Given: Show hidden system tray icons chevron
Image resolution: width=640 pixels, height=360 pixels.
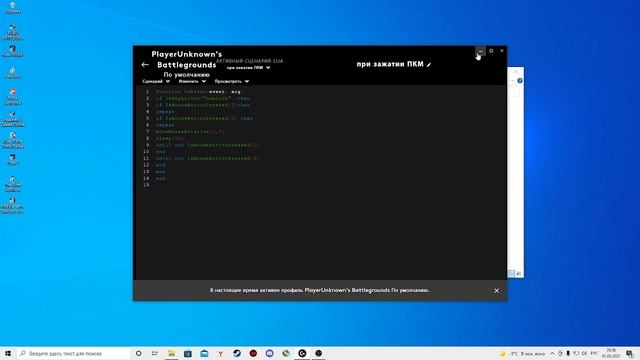Looking at the screenshot, I should point(552,353).
